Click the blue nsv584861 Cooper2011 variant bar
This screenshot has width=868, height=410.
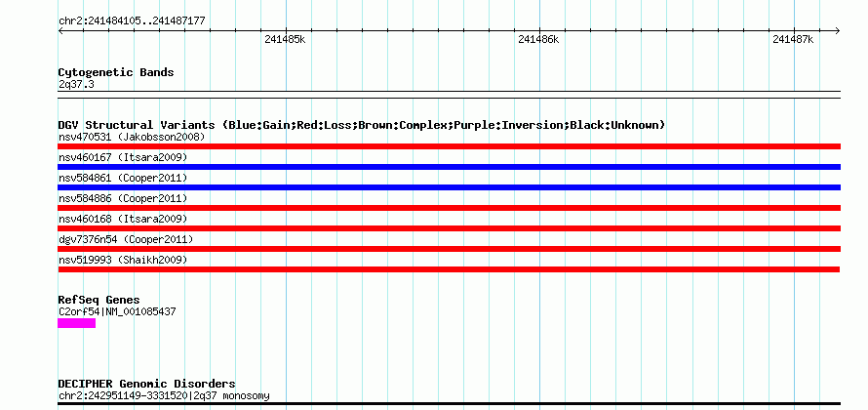pyautogui.click(x=449, y=187)
